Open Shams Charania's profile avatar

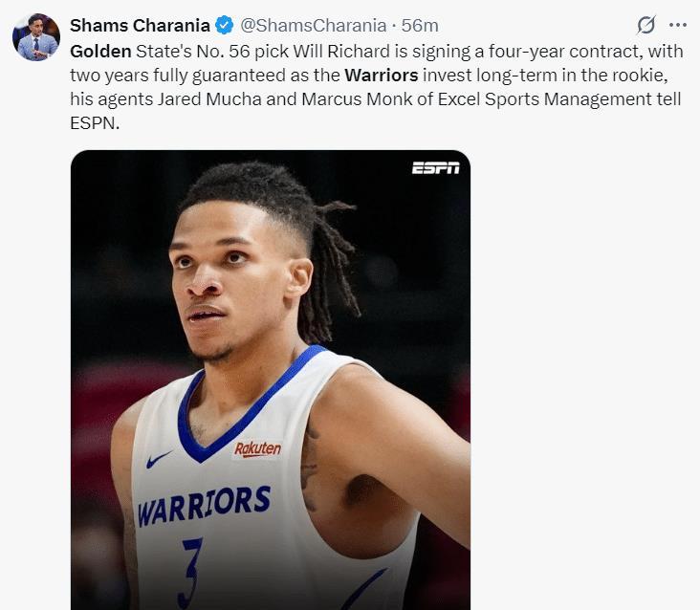(x=36, y=37)
